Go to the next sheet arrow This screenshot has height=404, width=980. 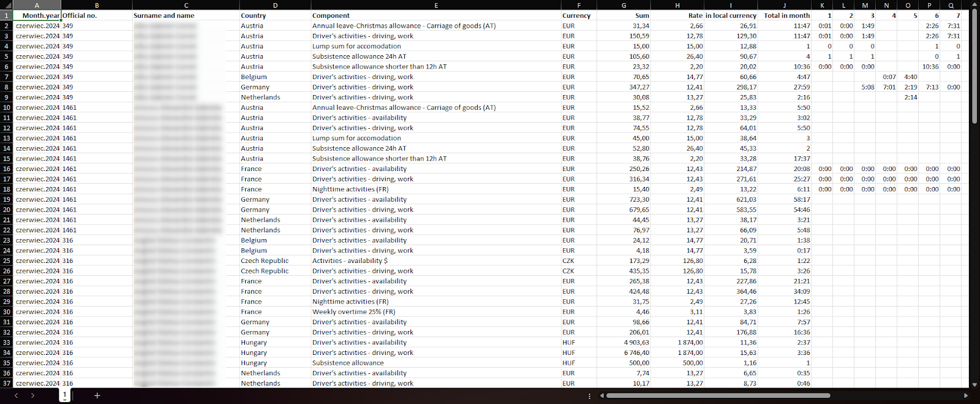[32, 395]
